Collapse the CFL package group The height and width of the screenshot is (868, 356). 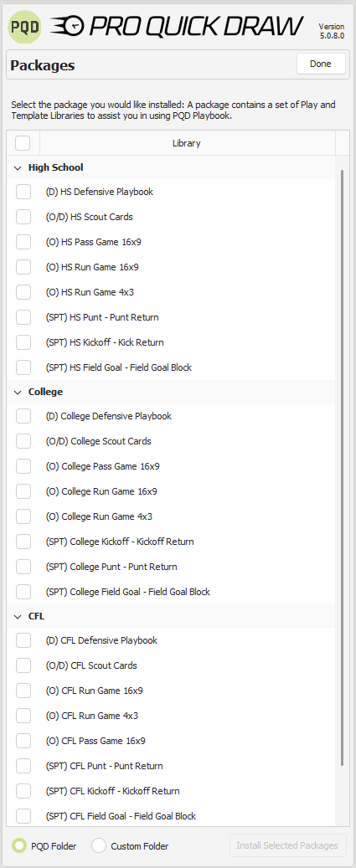[17, 616]
